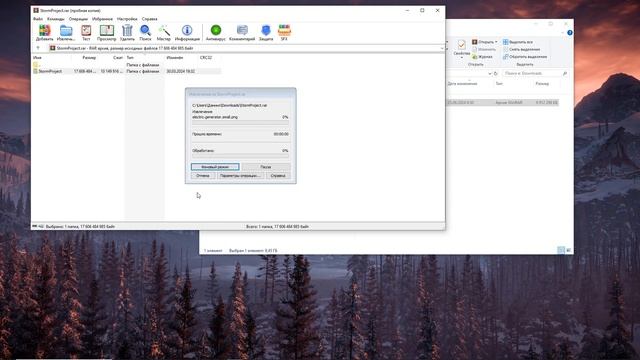The height and width of the screenshot is (360, 640).
Task: Click the Справка (Help) button in extraction dialog
Action: pos(278,176)
